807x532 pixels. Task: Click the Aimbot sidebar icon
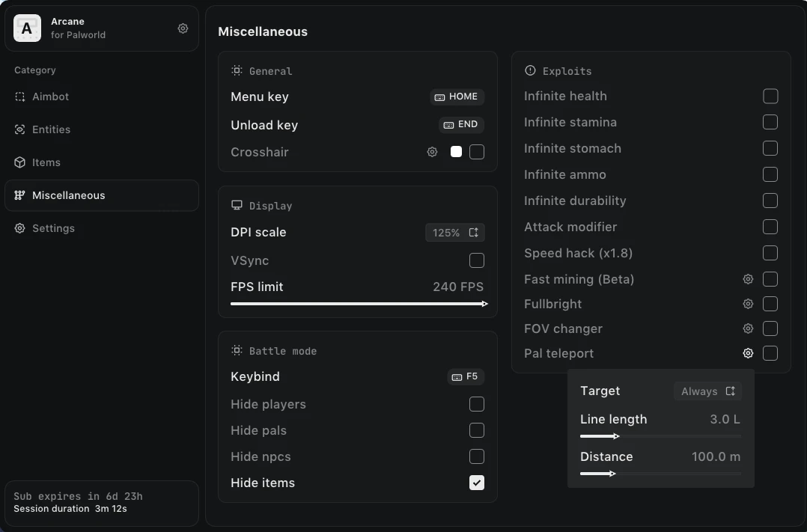[19, 97]
